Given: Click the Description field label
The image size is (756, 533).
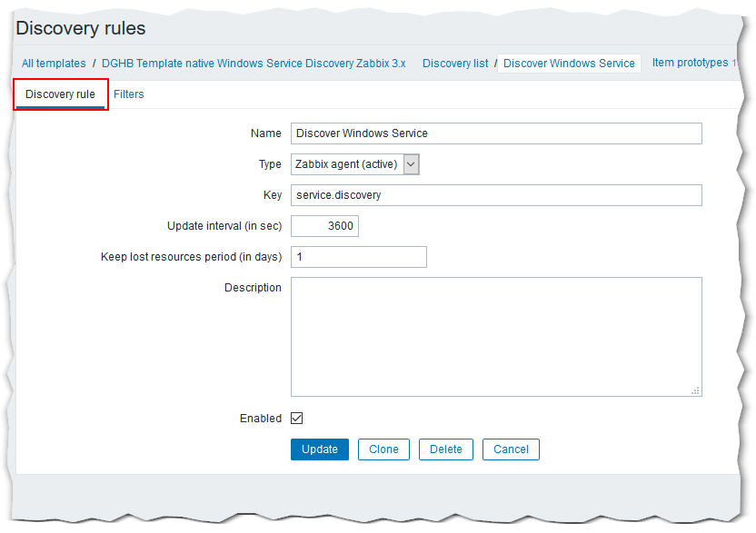Looking at the screenshot, I should tap(253, 288).
